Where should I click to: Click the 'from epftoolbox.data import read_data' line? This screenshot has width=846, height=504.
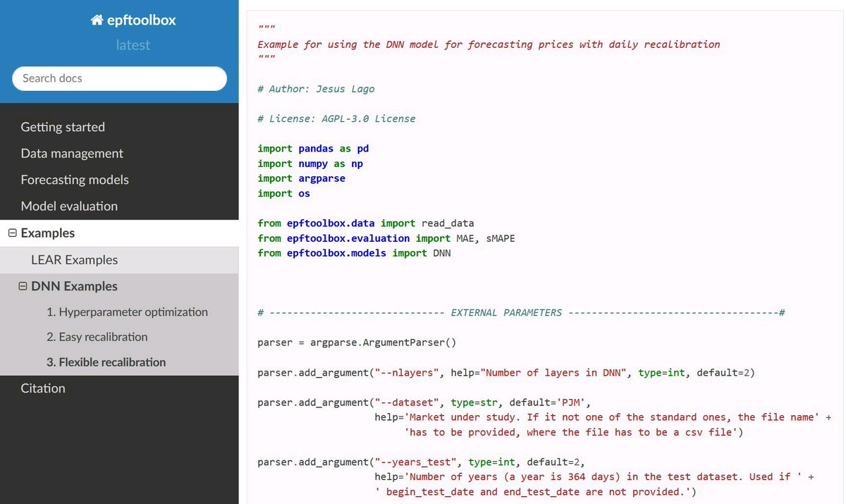click(x=366, y=223)
